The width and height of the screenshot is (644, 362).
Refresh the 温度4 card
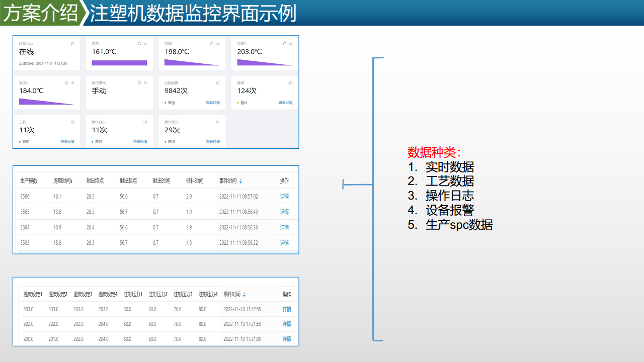66,82
